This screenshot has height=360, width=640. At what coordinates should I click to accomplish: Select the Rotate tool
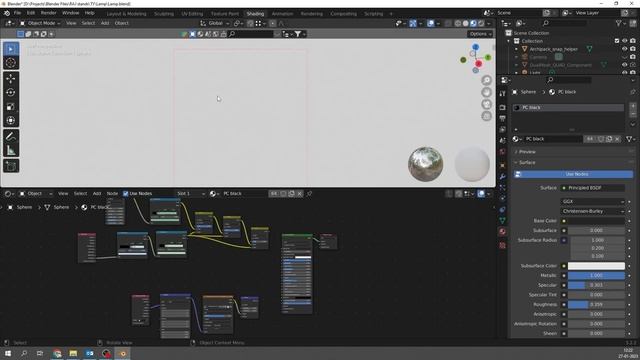tap(11, 92)
